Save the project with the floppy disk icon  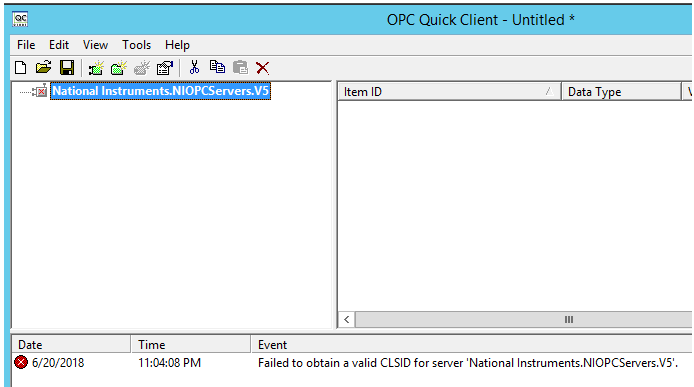click(x=67, y=68)
